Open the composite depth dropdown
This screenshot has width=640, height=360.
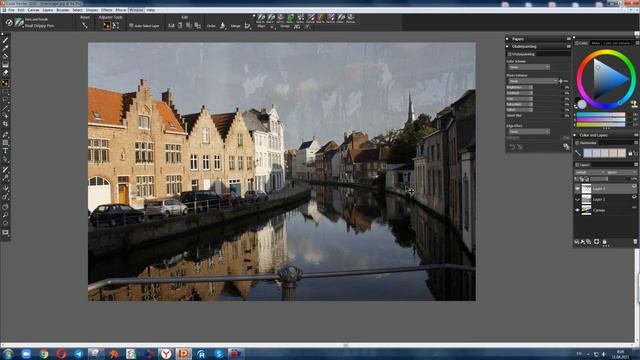pos(622,172)
